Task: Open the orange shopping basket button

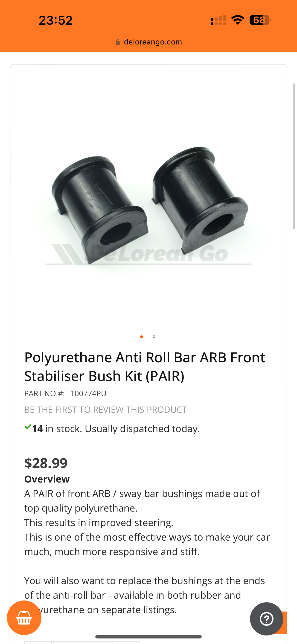Action: click(x=24, y=618)
